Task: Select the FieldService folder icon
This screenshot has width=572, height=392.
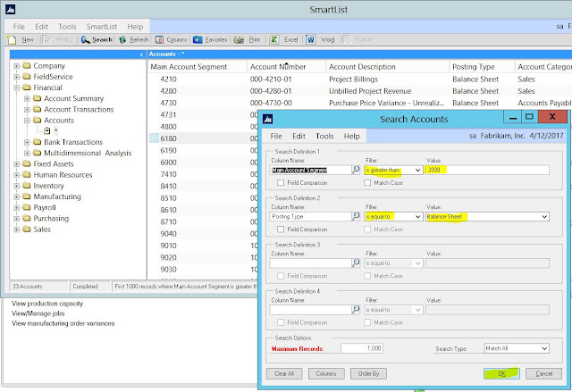Action: 27,77
